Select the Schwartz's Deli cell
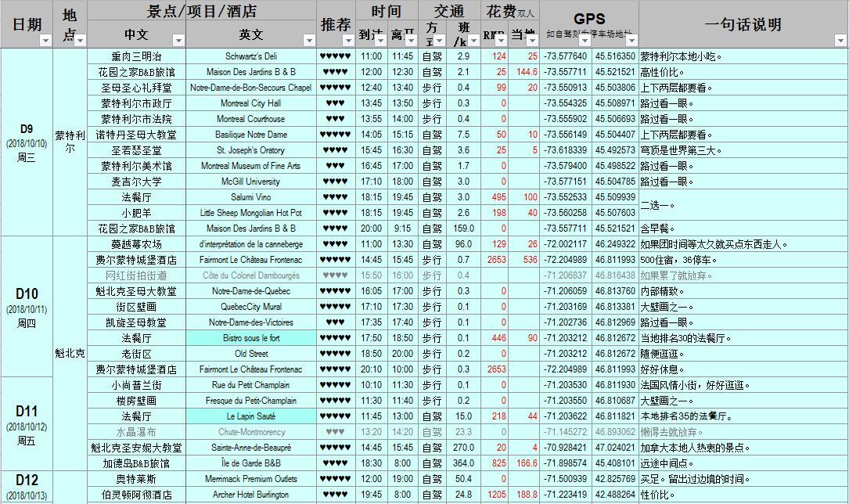Viewport: 849px width, 504px height. [251, 56]
